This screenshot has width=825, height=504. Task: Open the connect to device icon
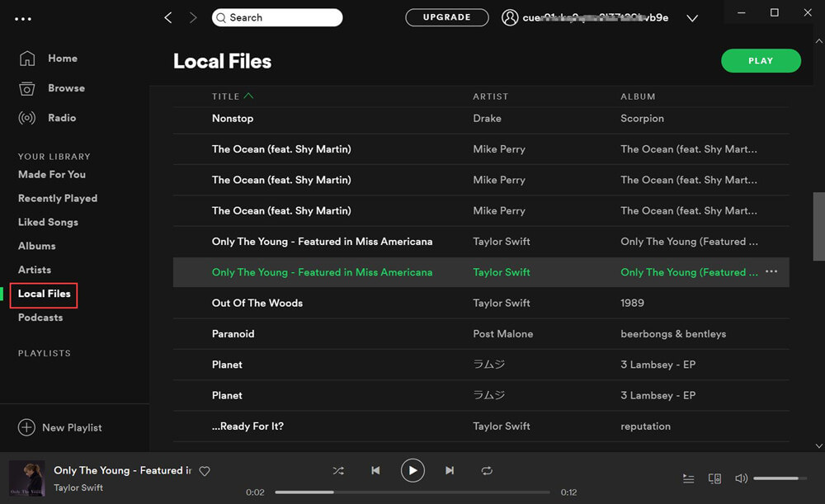[x=714, y=478]
